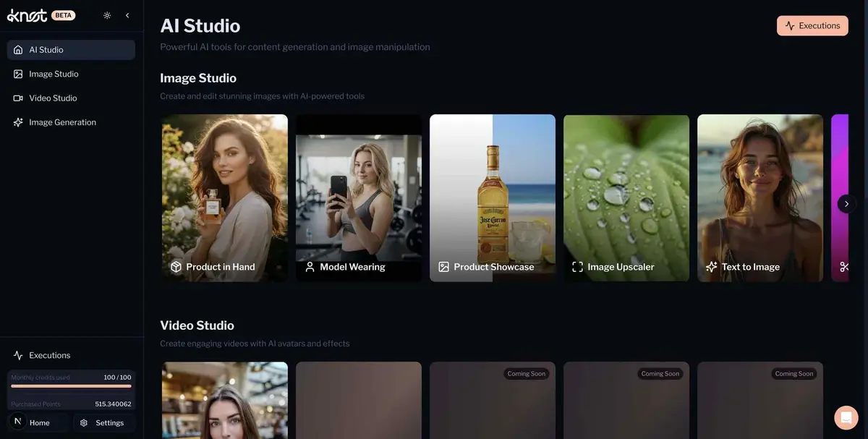The image size is (868, 439).
Task: Click the Product Showcase image icon
Action: pyautogui.click(x=443, y=267)
